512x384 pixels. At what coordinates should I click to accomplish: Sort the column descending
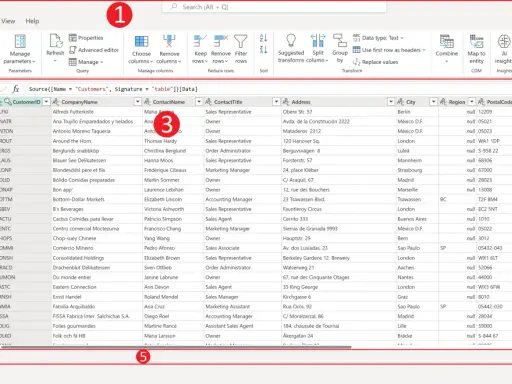point(263,50)
